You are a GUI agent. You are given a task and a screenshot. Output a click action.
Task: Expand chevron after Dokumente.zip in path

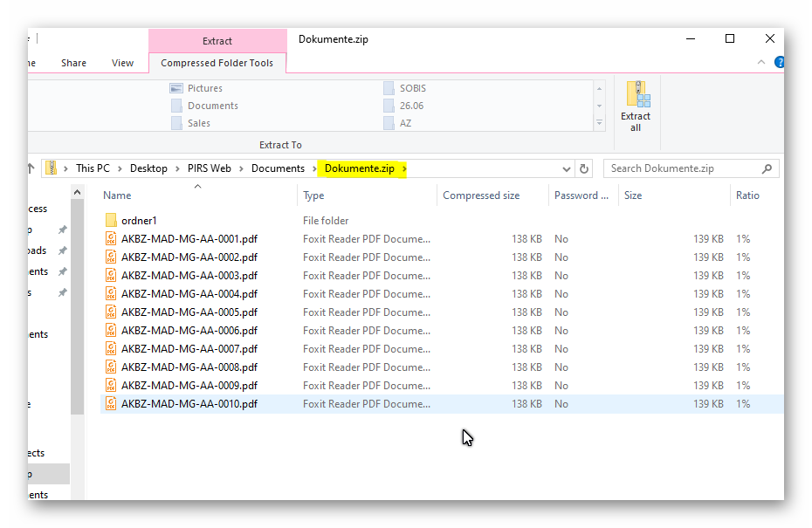tap(405, 168)
